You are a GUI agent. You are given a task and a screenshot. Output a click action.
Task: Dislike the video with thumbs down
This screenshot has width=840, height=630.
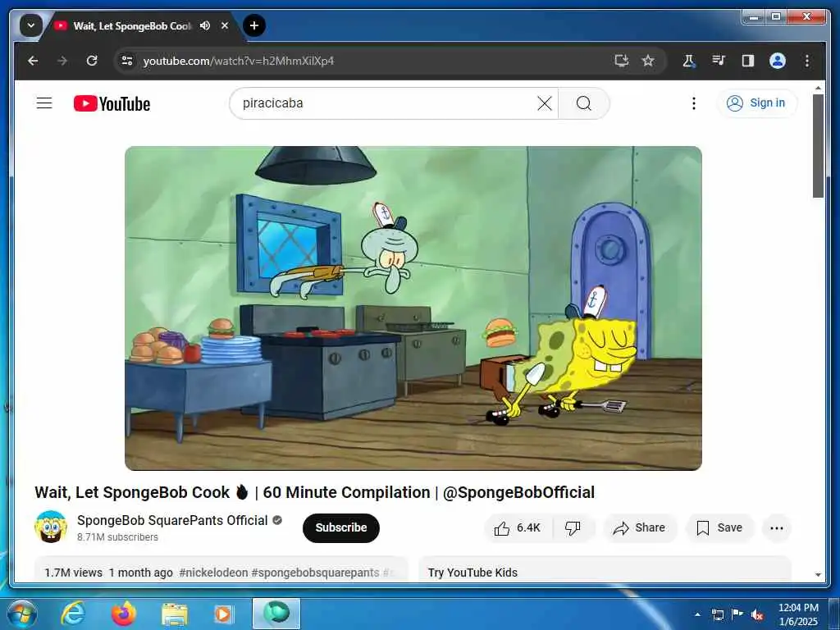click(573, 527)
